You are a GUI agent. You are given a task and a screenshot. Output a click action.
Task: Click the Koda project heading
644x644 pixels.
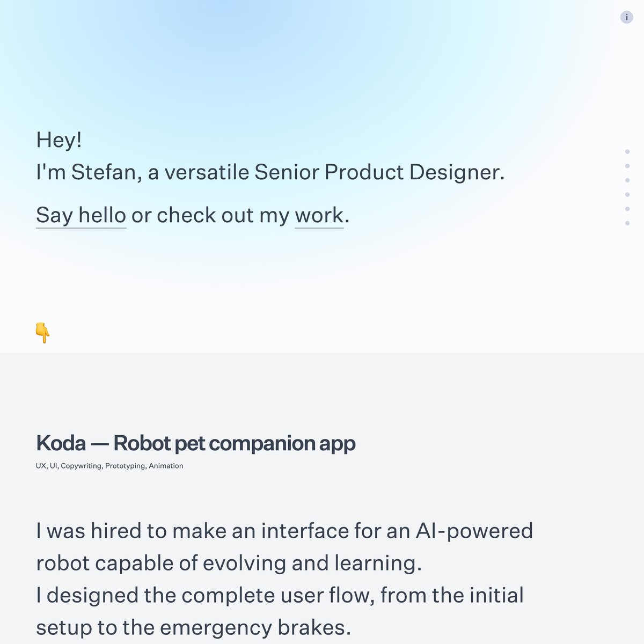(x=195, y=443)
